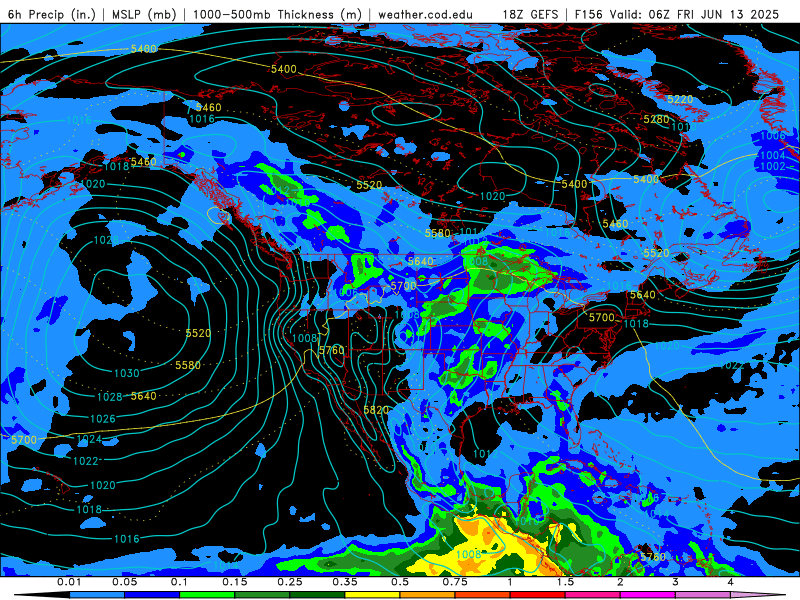
Task: Click the '0.75' legend value
Action: point(455,582)
